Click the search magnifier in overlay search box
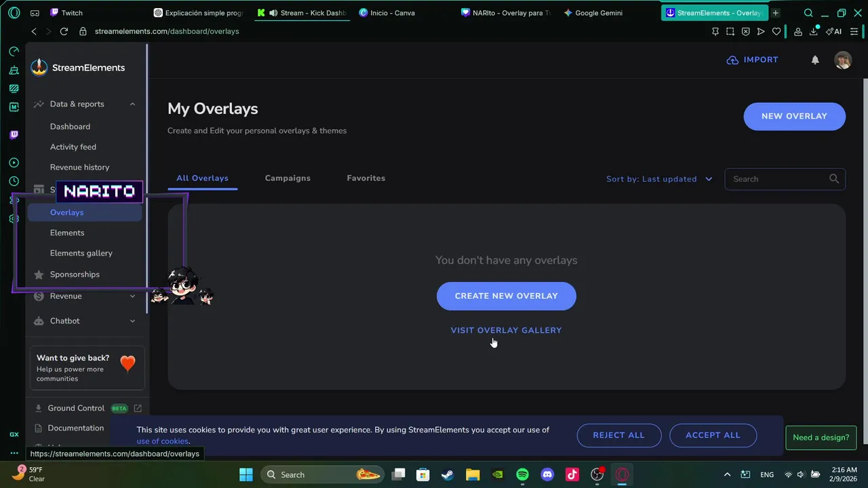This screenshot has height=488, width=868. pyautogui.click(x=834, y=179)
